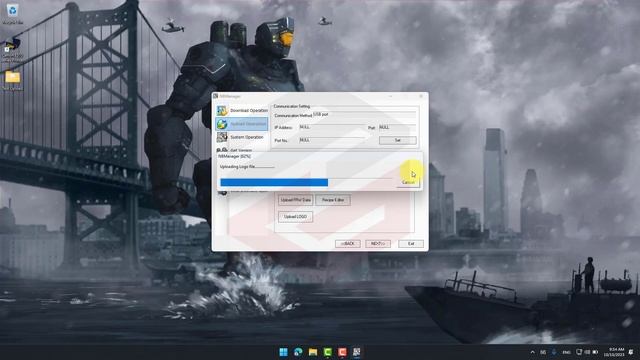Viewport: 640px width, 360px height.
Task: Click the Upload LOGO button
Action: point(296,217)
